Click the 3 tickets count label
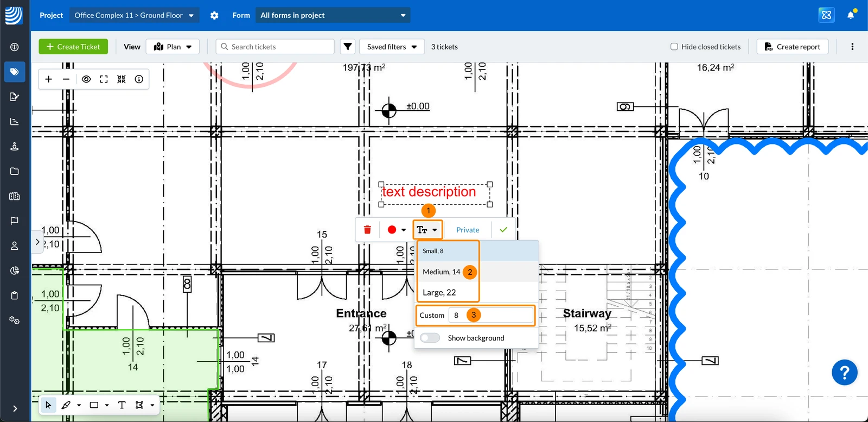 click(444, 47)
